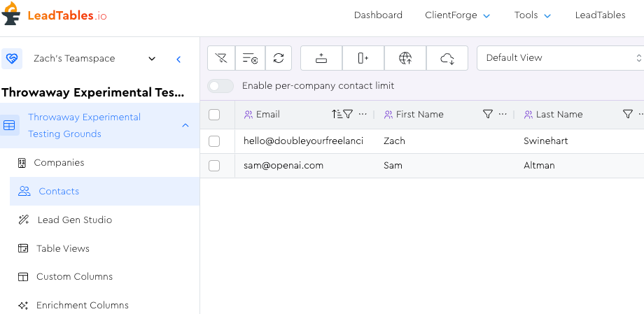This screenshot has height=314, width=644.
Task: Click the sam@openai.com email cell
Action: coord(283,166)
